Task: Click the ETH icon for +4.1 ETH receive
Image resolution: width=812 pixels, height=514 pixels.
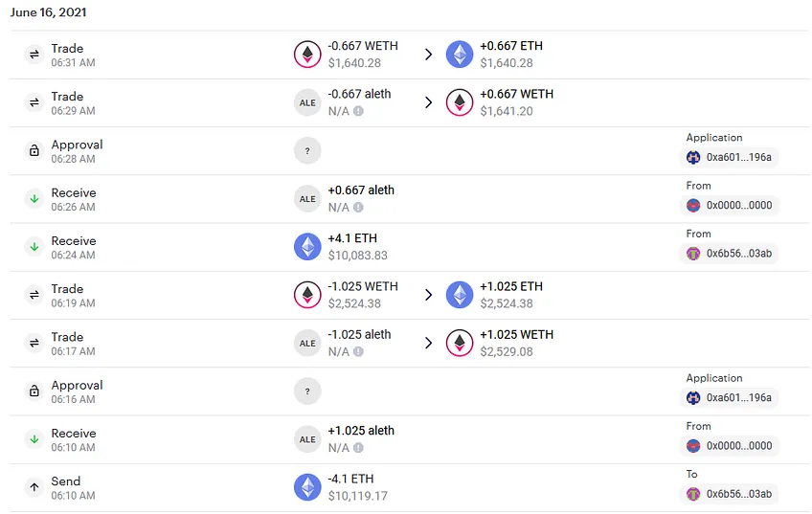Action: 307,247
